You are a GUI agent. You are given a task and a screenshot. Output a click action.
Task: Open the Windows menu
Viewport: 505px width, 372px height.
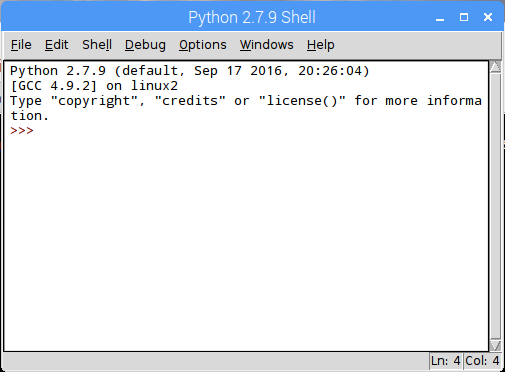click(267, 45)
